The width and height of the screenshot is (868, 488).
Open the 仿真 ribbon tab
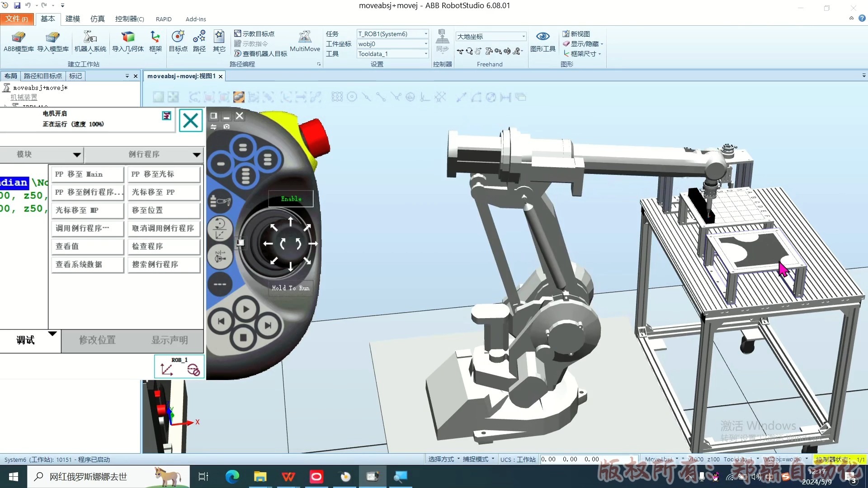[x=97, y=19]
